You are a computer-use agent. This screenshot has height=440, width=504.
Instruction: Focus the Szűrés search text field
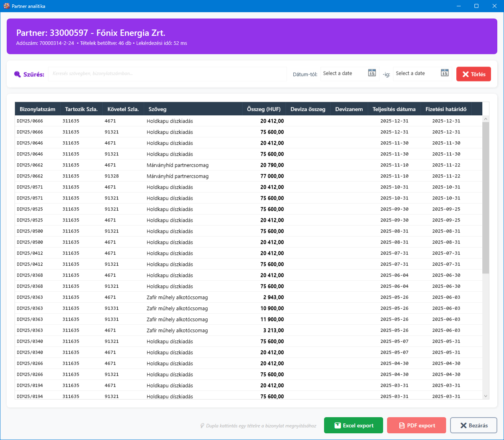[167, 74]
